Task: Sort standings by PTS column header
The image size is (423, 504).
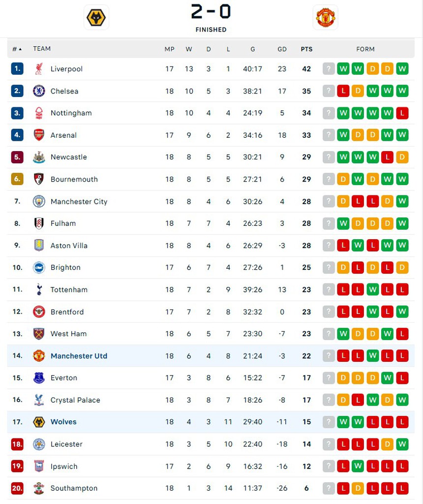Action: tap(306, 49)
